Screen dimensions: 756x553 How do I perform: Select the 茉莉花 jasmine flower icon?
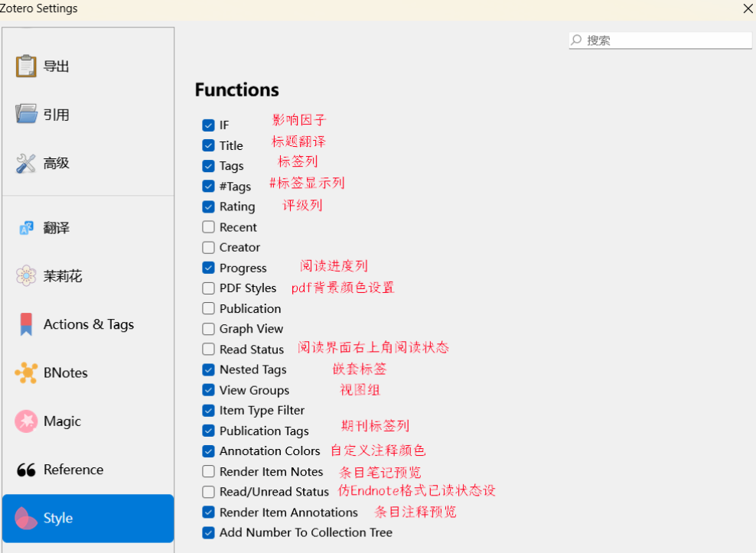click(x=26, y=276)
